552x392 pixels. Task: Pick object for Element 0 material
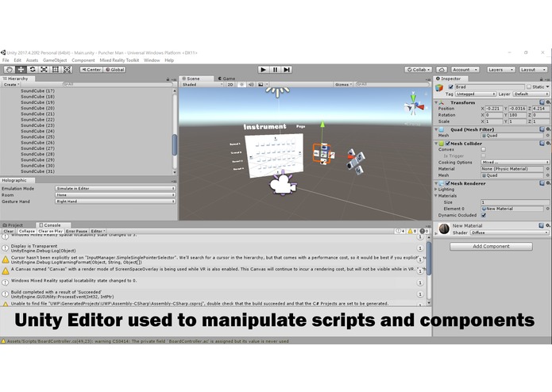point(547,209)
